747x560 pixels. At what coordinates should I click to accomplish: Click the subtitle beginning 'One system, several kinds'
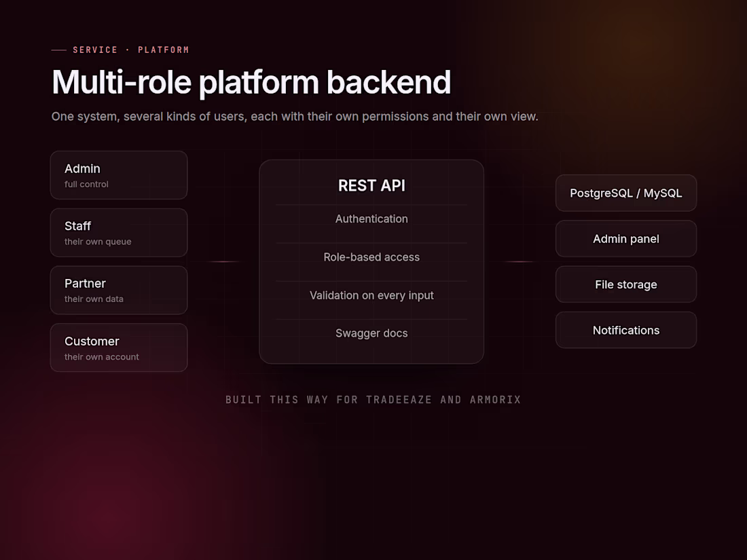click(x=295, y=117)
